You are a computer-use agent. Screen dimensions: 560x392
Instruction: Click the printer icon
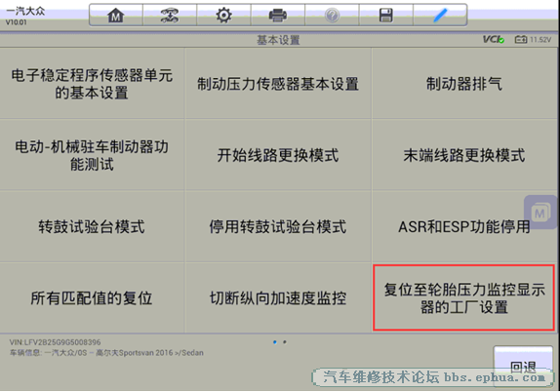click(278, 16)
